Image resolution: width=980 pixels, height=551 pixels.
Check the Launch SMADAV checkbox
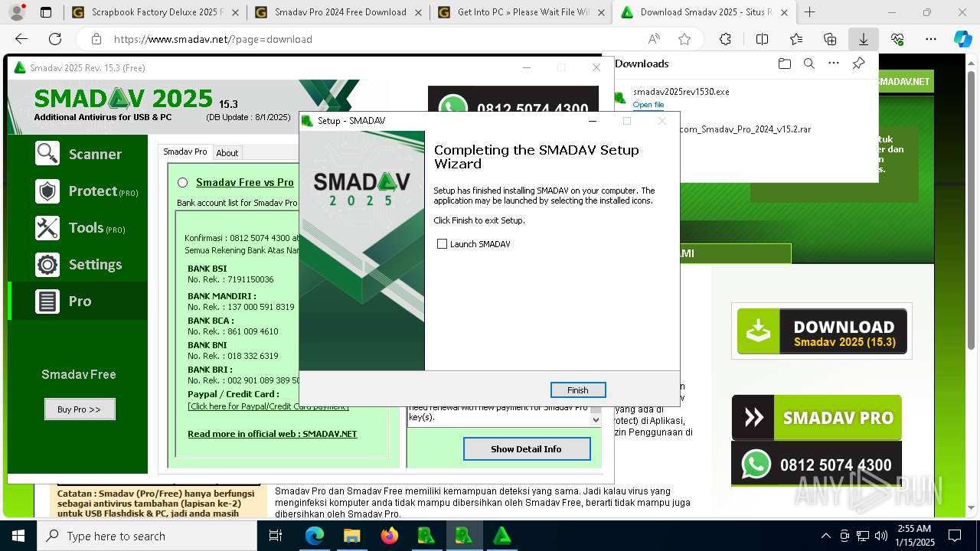pyautogui.click(x=442, y=244)
